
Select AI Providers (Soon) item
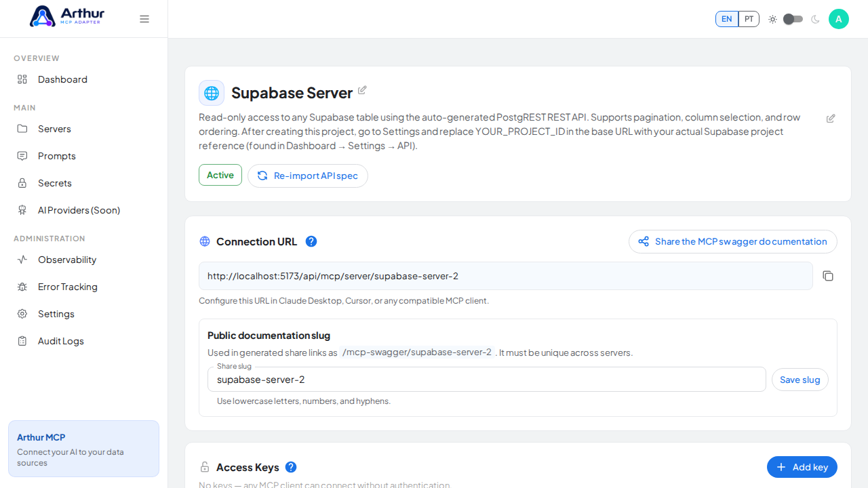[83, 210]
